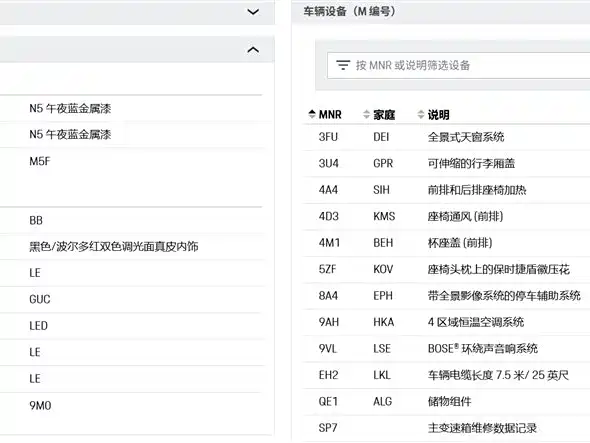This screenshot has width=590, height=443.
Task: Sort table by MNR column
Action: coord(312,114)
